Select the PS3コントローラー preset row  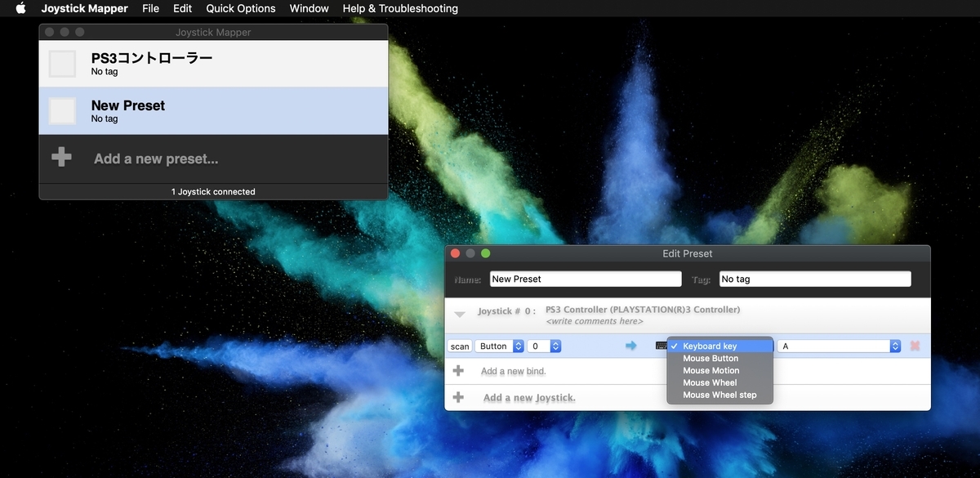[x=213, y=64]
